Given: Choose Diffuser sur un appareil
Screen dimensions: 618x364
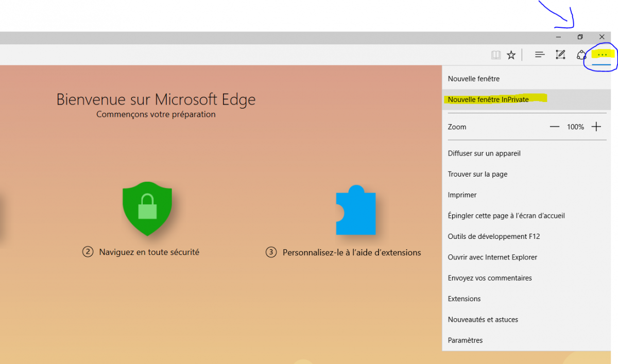Looking at the screenshot, I should (x=484, y=153).
